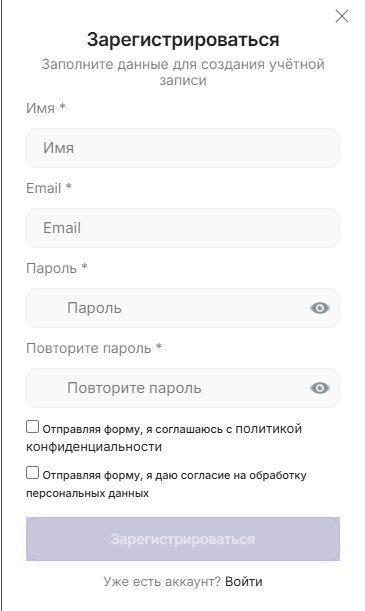Open the Войти login link

[x=243, y=581]
